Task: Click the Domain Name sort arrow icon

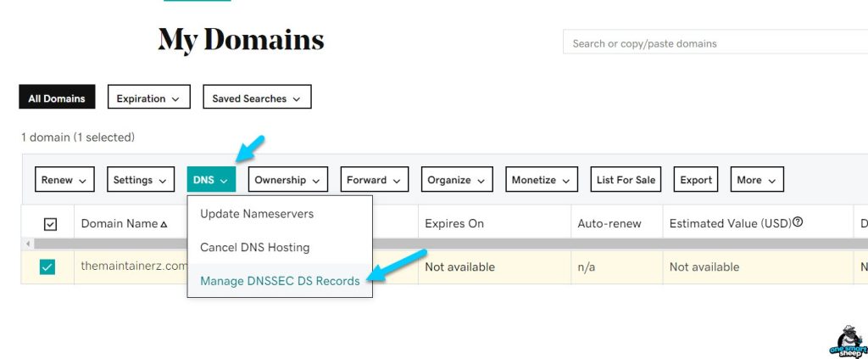Action: tap(164, 224)
